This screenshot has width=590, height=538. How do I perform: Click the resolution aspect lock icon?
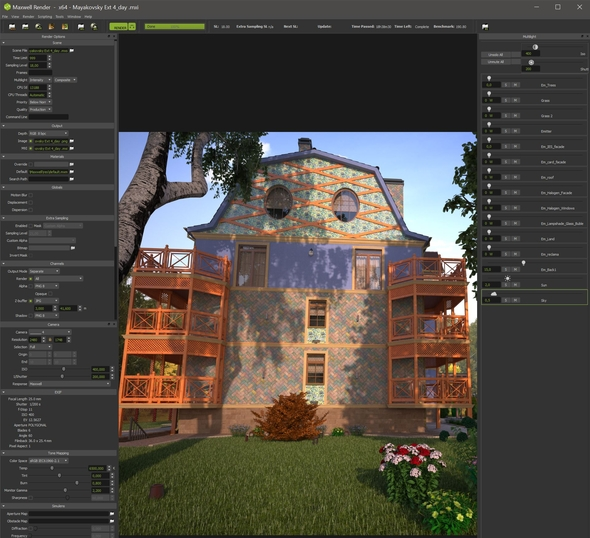click(x=50, y=340)
